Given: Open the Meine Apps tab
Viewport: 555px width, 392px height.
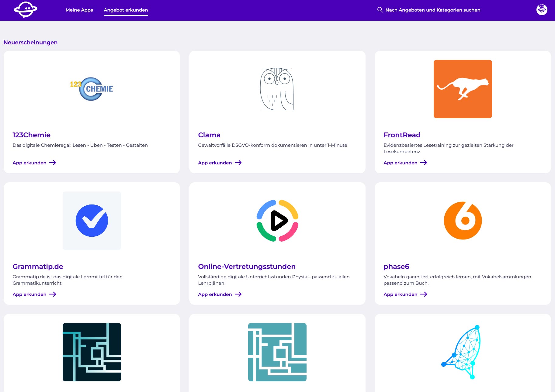Looking at the screenshot, I should click(x=79, y=10).
